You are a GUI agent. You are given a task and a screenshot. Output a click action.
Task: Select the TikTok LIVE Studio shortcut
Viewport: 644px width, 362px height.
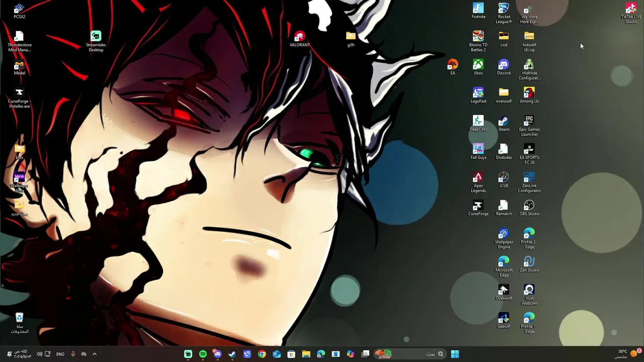631,14
